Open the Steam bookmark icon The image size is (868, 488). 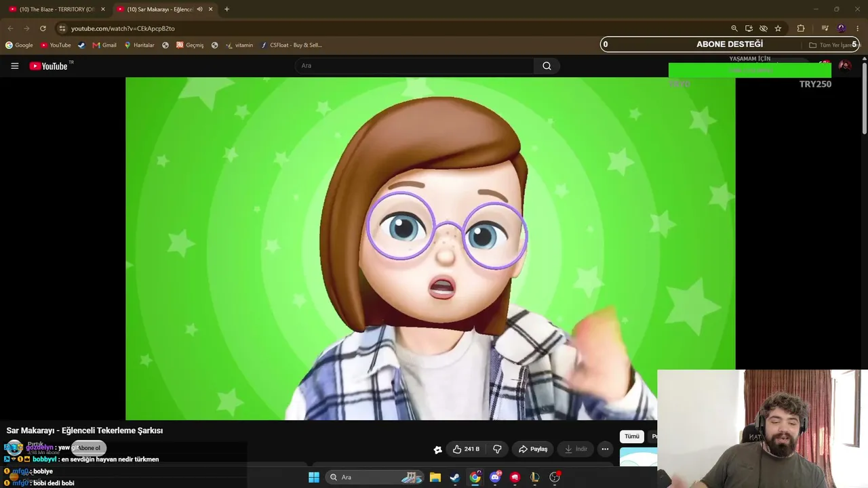click(x=81, y=45)
